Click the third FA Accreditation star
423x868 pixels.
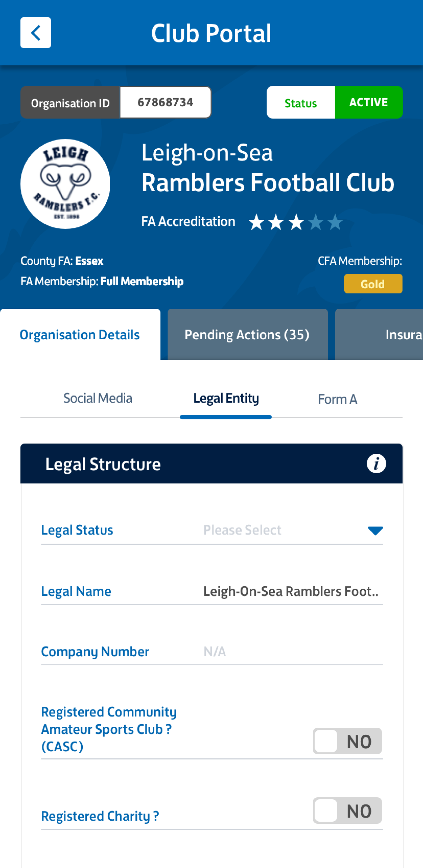pos(296,222)
